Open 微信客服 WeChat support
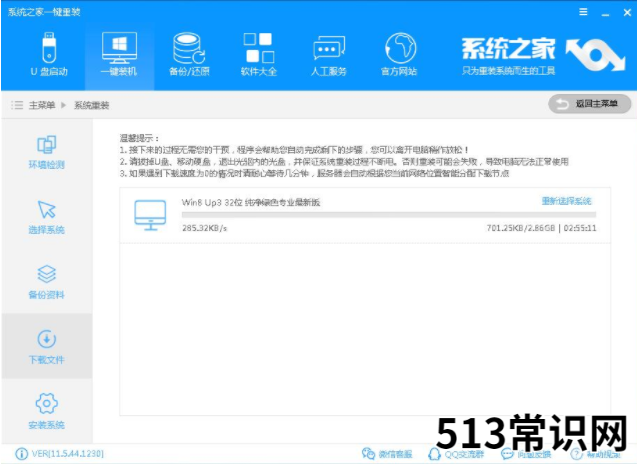 point(387,454)
